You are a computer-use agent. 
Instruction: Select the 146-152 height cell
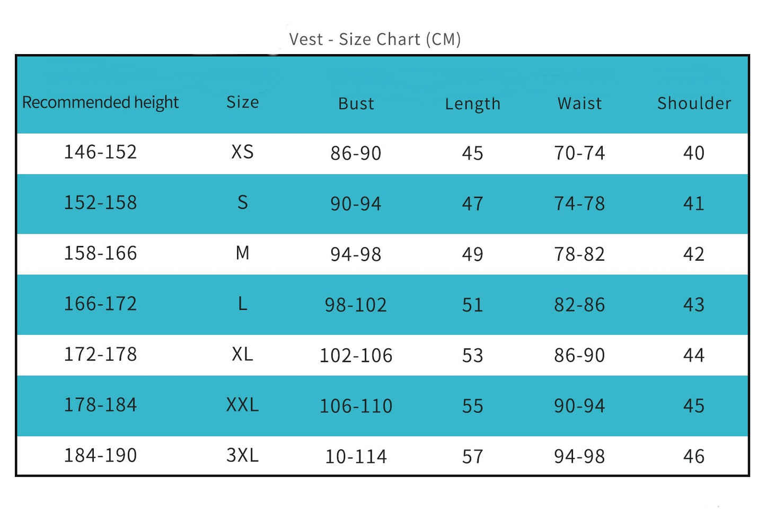point(100,153)
